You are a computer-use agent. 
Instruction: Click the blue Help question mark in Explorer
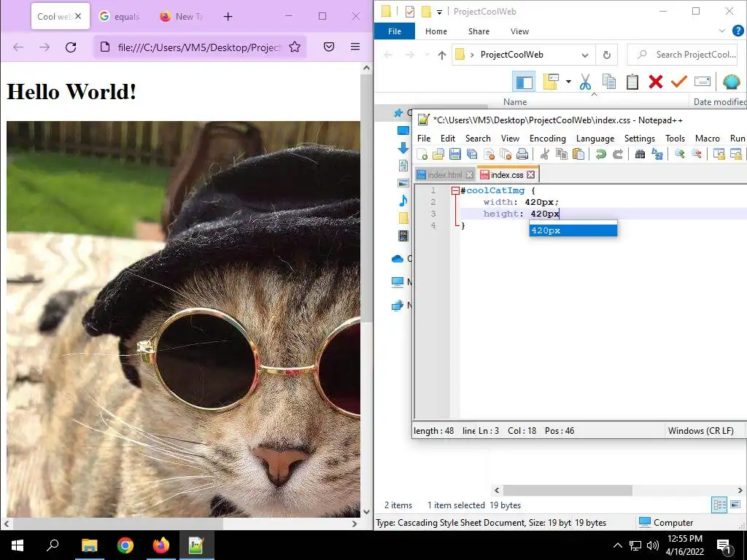click(738, 31)
